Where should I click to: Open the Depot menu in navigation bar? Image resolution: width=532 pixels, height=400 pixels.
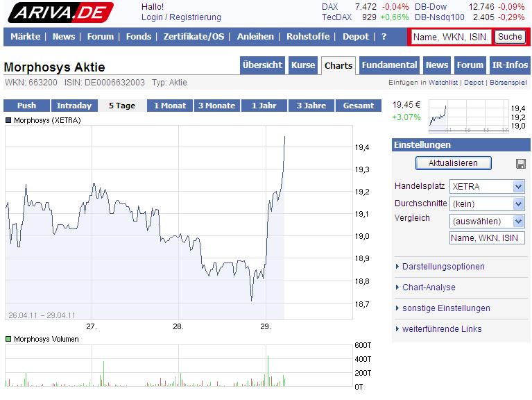click(x=356, y=36)
